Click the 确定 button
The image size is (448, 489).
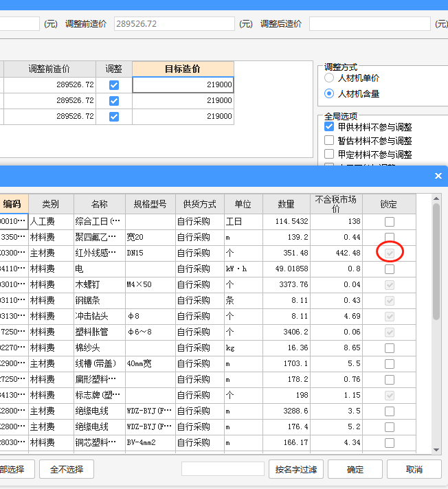(355, 469)
